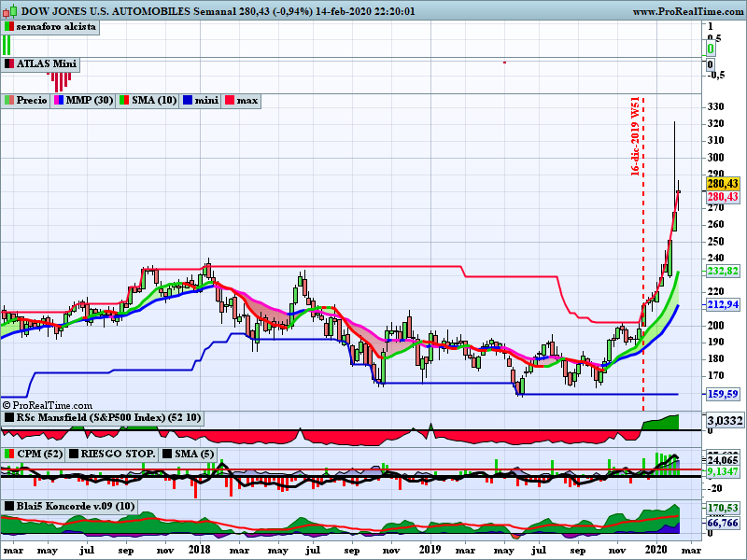Click the black icon beside RIESGO STOP.
The width and height of the screenshot is (747, 560).
pos(74,455)
